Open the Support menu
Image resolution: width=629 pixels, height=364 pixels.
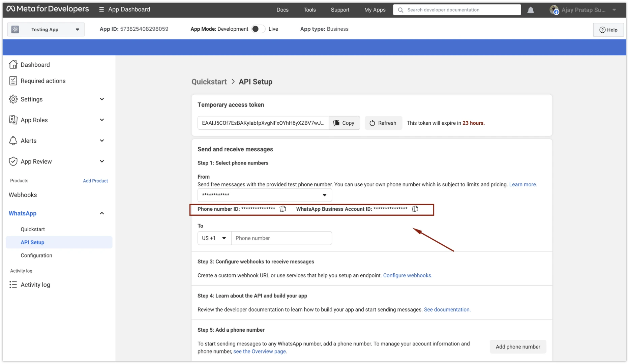[x=340, y=10]
